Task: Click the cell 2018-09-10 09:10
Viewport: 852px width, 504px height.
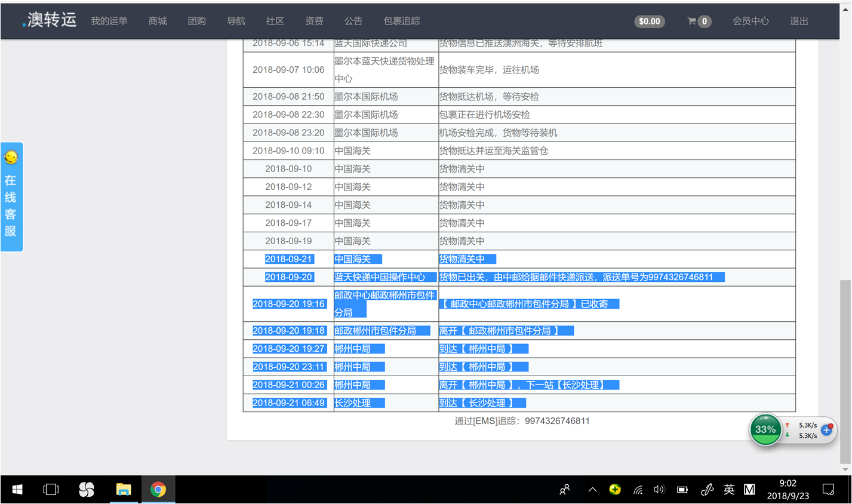Action: [288, 151]
